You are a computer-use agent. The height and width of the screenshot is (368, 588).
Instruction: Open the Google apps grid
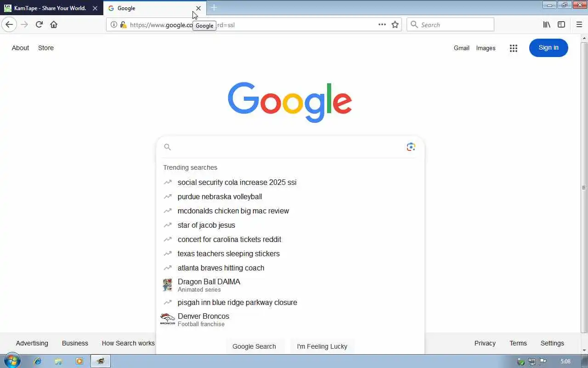coord(514,48)
